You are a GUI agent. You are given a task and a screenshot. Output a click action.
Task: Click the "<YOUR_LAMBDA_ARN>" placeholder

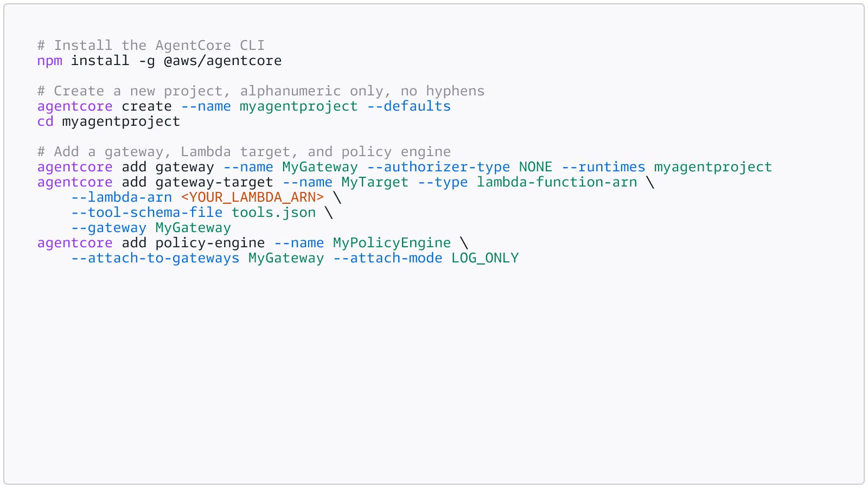(x=252, y=197)
